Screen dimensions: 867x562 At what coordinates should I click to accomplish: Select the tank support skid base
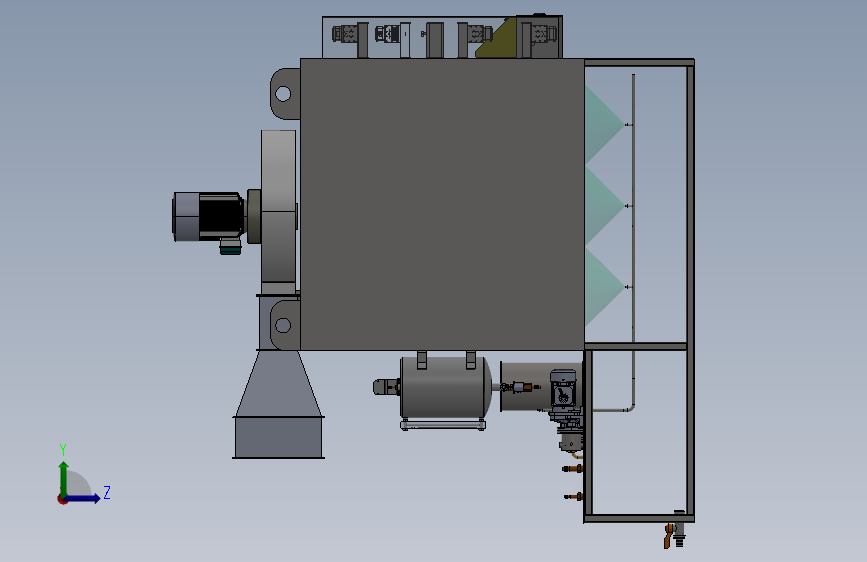(443, 424)
